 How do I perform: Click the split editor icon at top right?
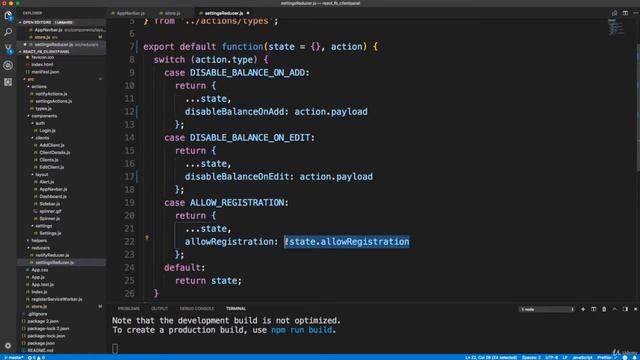625,13
